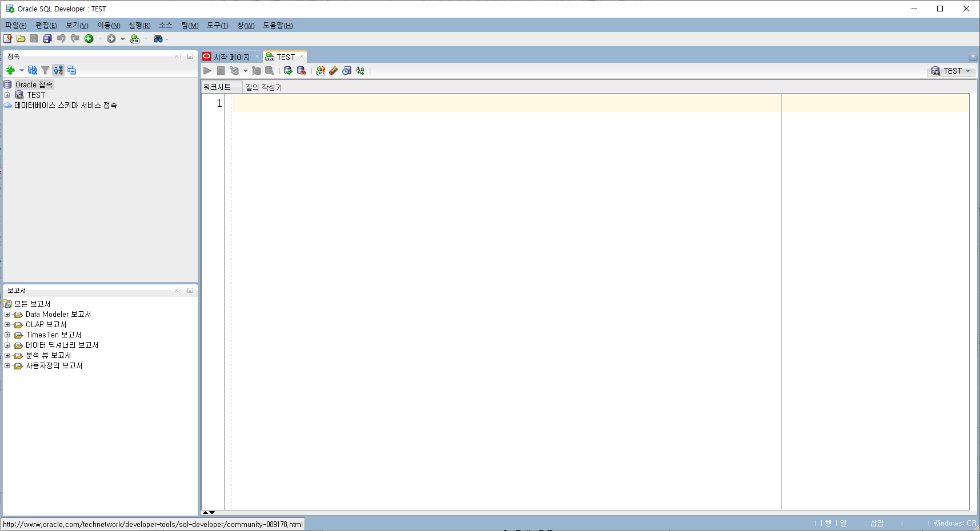The height and width of the screenshot is (531, 980).
Task: Open the 창(W) menu
Action: (x=246, y=25)
